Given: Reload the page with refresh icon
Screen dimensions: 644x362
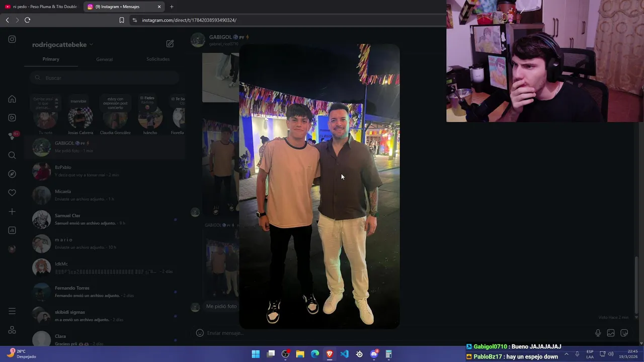Looking at the screenshot, I should tap(27, 20).
